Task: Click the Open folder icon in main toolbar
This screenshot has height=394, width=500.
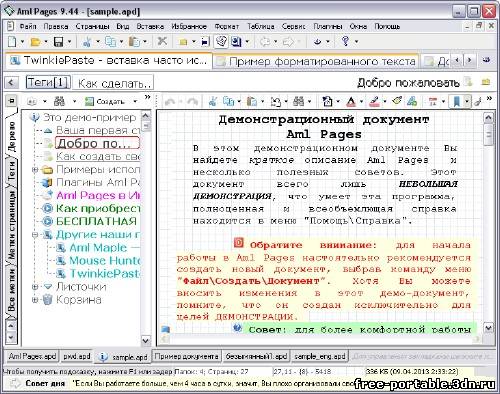Action: point(35,42)
